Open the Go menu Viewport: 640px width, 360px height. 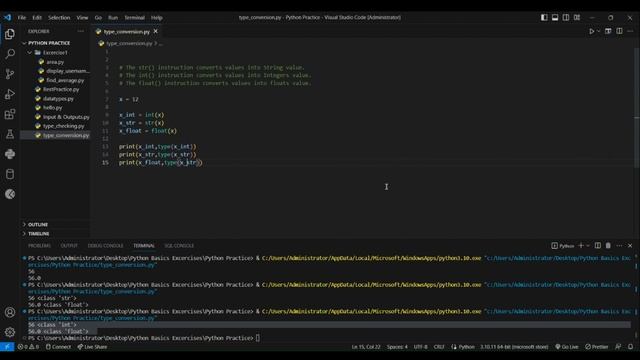98,18
